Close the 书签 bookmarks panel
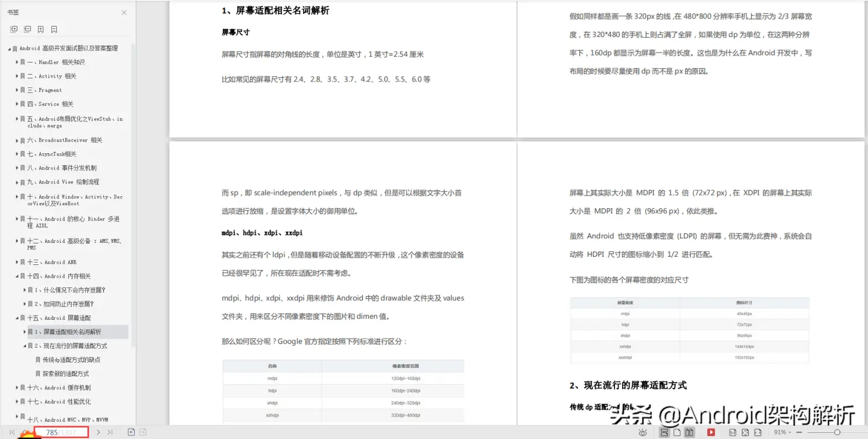The height and width of the screenshot is (439, 868). 124,12
